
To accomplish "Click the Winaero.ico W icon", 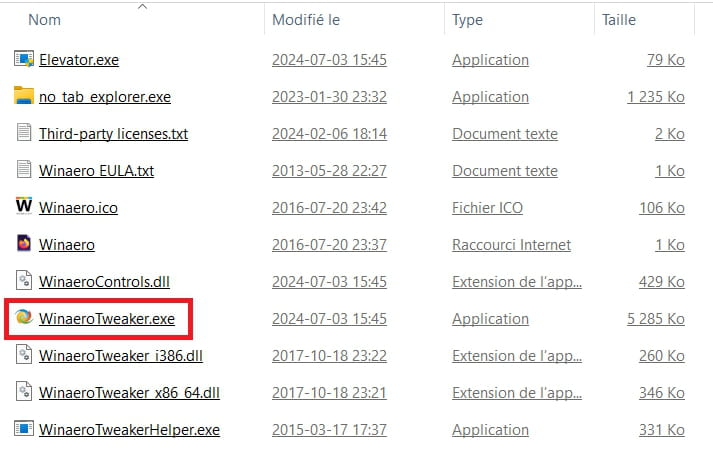I will (x=24, y=206).
